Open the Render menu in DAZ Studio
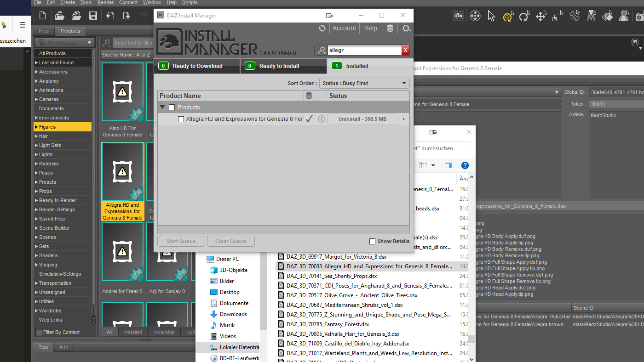Viewport: 644px width, 362px height. click(x=105, y=2)
